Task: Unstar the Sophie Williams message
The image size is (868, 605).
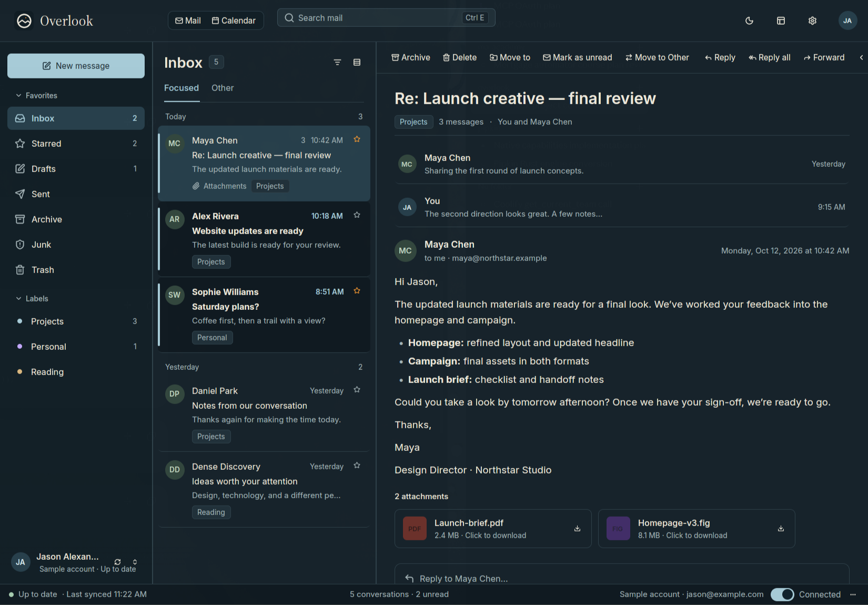Action: click(357, 291)
